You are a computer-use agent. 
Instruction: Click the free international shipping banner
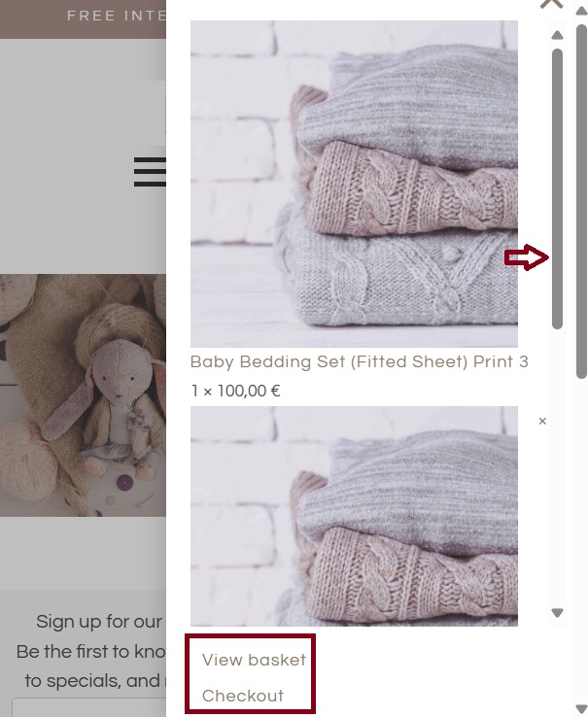tap(83, 19)
